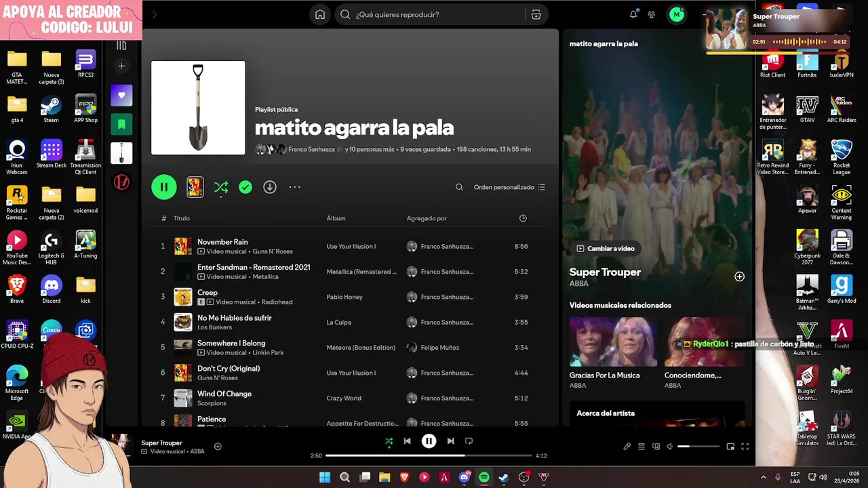Search within the playlist magnifier icon
Image resolution: width=868 pixels, height=488 pixels.
(x=459, y=187)
